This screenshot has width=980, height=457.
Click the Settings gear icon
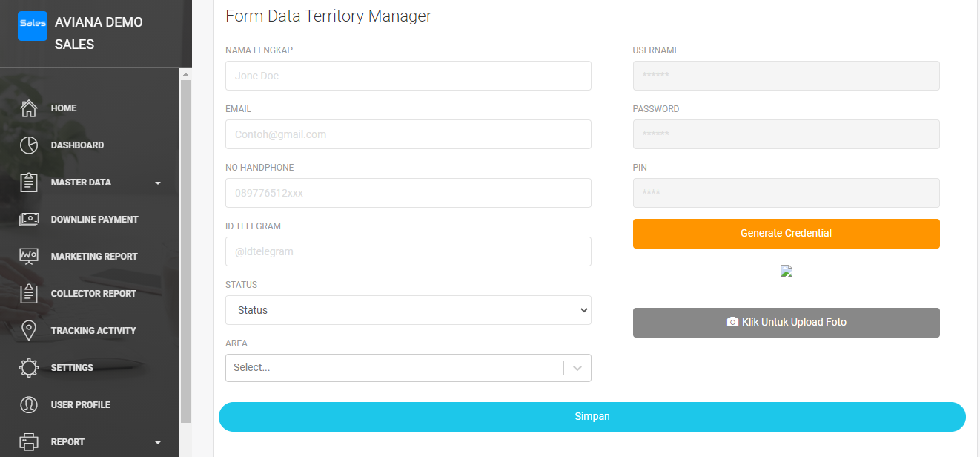pyautogui.click(x=29, y=368)
